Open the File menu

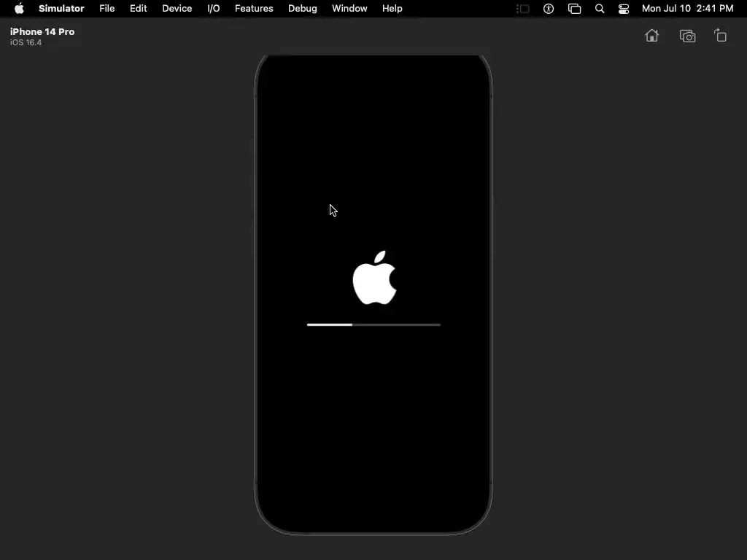tap(107, 9)
